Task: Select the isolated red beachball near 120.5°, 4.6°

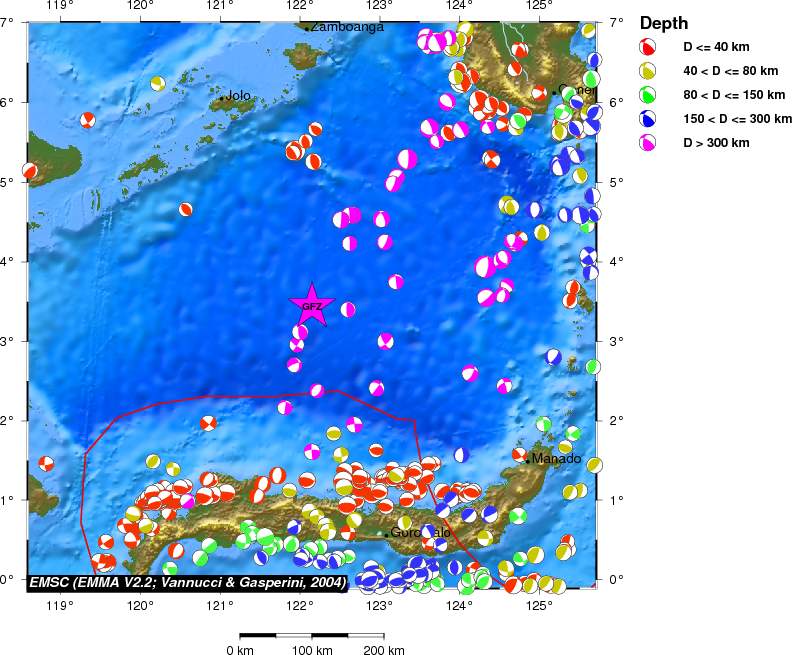Action: pos(186,210)
